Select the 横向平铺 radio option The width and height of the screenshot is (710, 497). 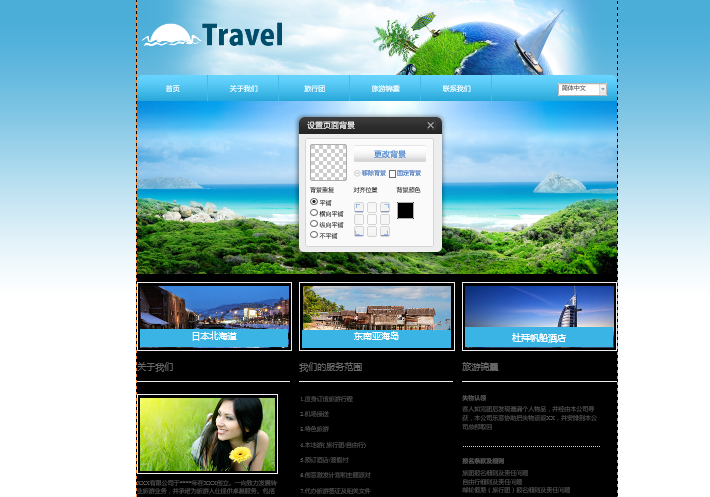(x=314, y=213)
